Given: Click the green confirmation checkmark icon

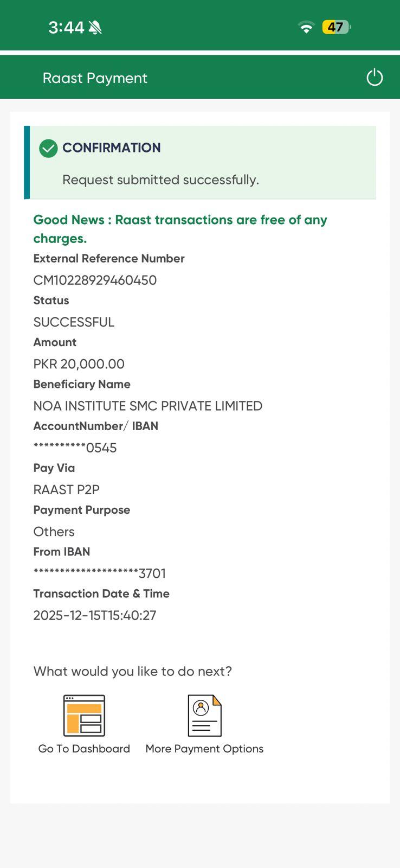Looking at the screenshot, I should [x=48, y=148].
